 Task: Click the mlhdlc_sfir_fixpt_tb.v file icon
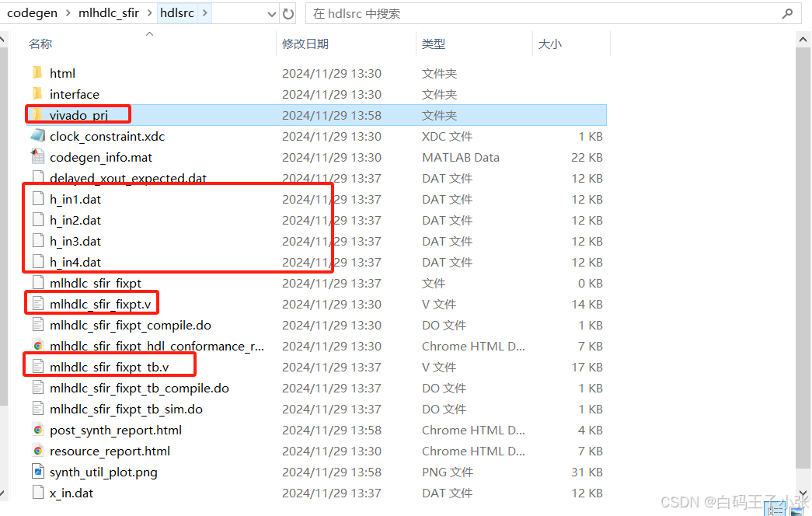[x=38, y=367]
